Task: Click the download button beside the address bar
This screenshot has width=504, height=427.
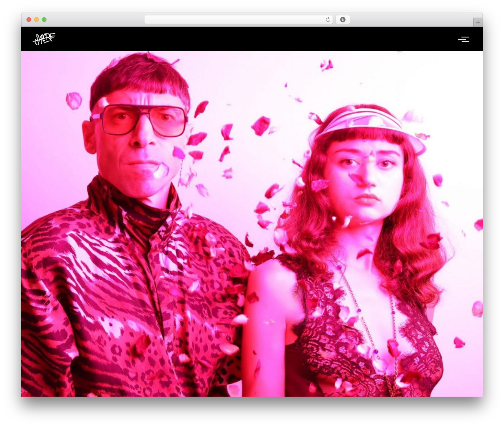Action: (343, 20)
